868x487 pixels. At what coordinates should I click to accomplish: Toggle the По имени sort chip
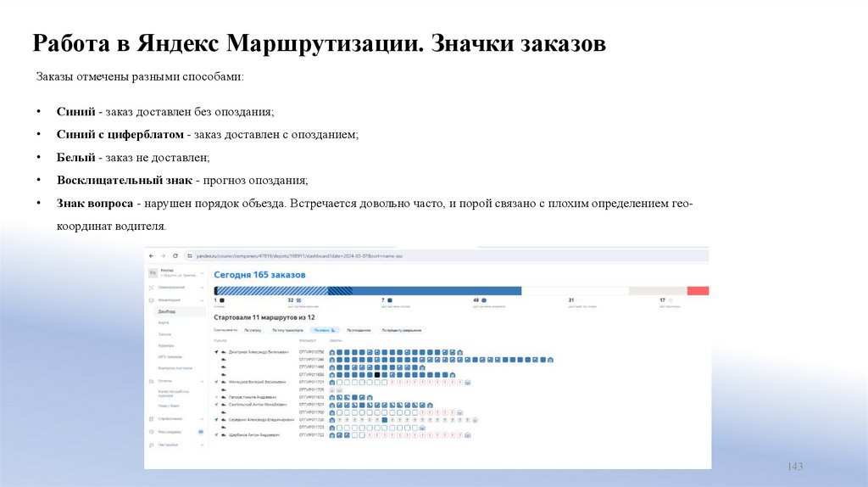tap(325, 330)
